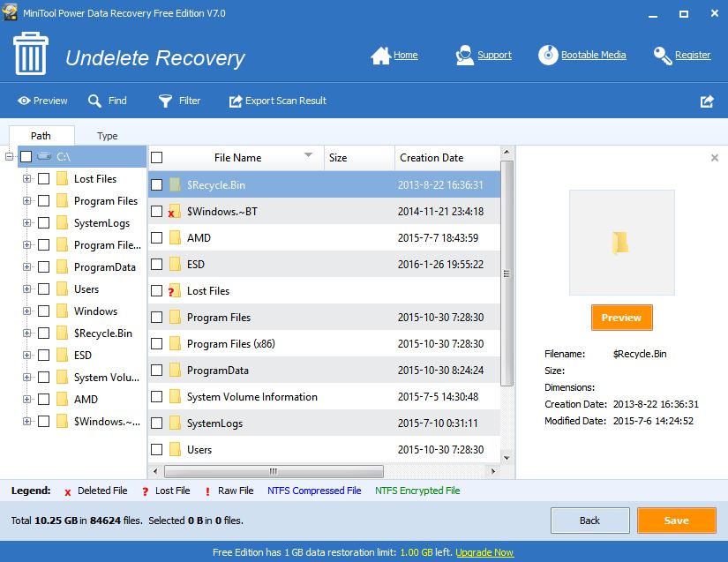Select System Volu... item in tree
The image size is (728, 562).
(x=106, y=378)
